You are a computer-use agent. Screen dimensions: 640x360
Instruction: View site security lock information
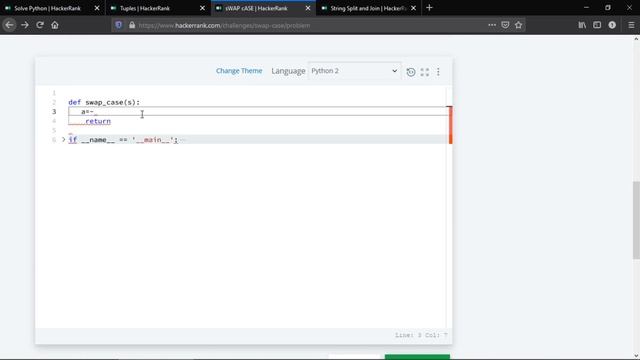click(132, 25)
